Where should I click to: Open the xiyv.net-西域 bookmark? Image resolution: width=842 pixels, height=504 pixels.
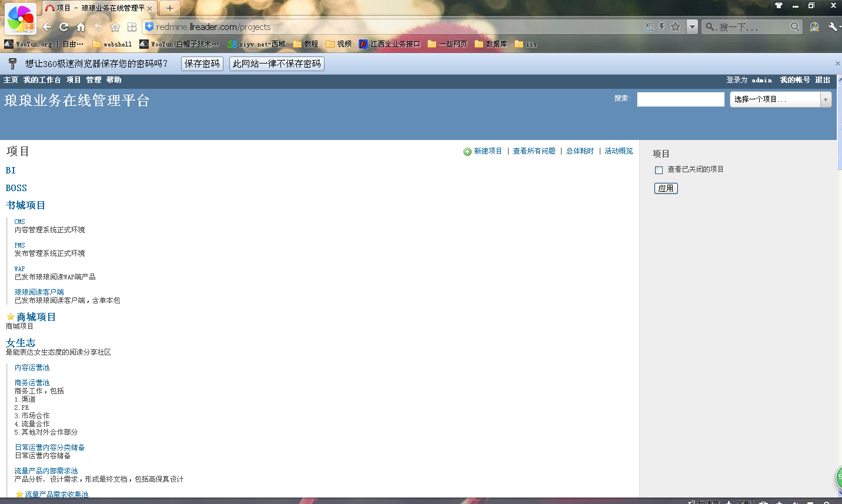pyautogui.click(x=256, y=44)
